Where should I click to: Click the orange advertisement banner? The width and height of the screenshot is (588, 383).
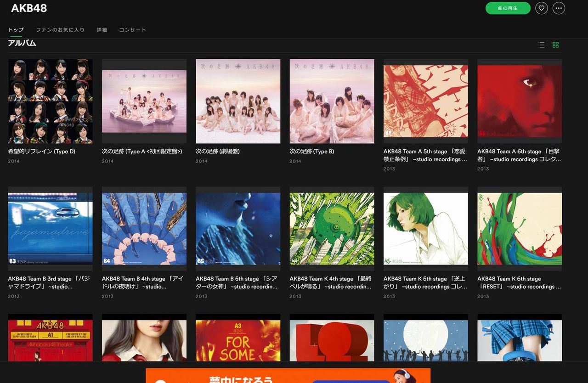point(288,376)
